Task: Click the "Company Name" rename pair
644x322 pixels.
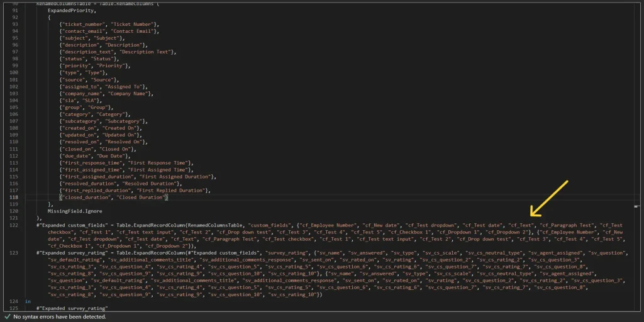Action: click(106, 94)
